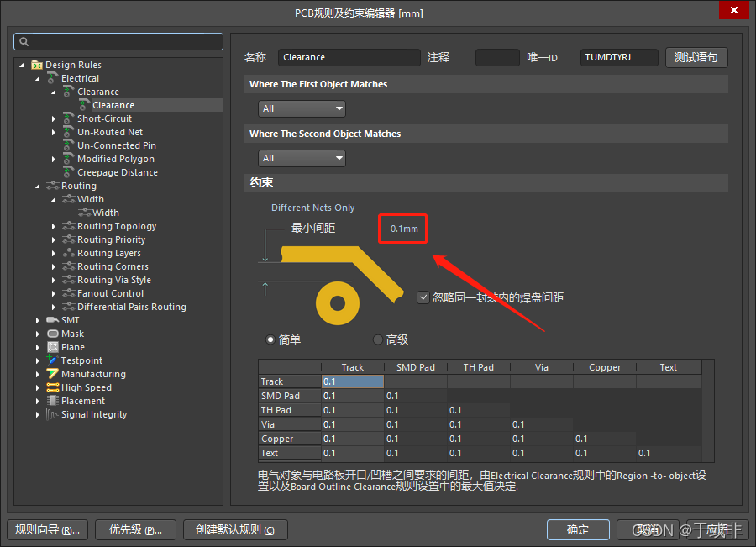
Task: Click the 注释 comment input field
Action: 497,57
